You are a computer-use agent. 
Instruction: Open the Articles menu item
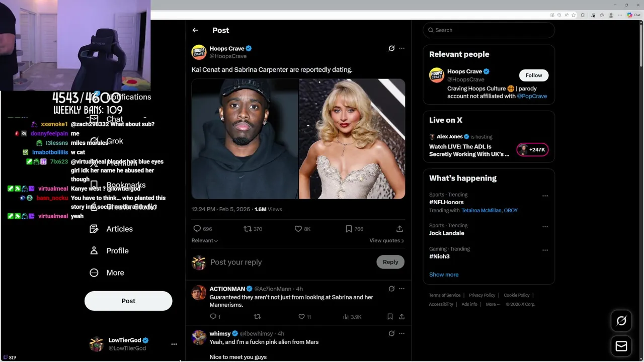coord(119,229)
